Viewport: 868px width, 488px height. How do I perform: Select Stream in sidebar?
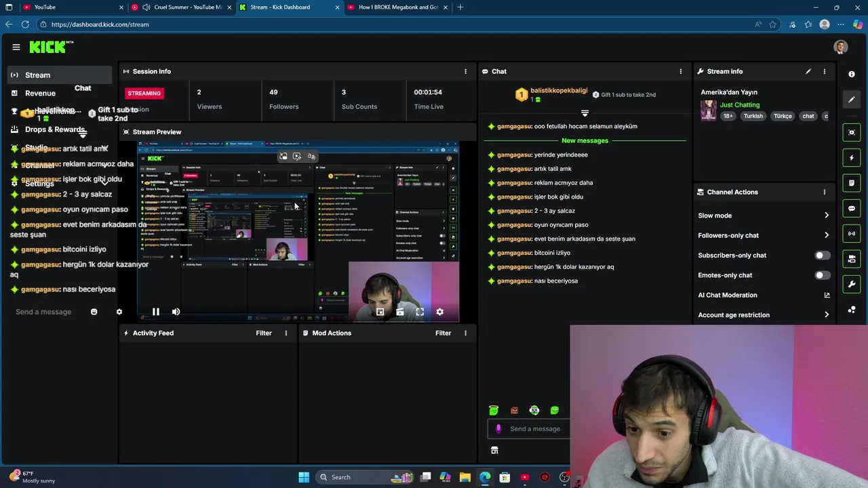(60, 75)
